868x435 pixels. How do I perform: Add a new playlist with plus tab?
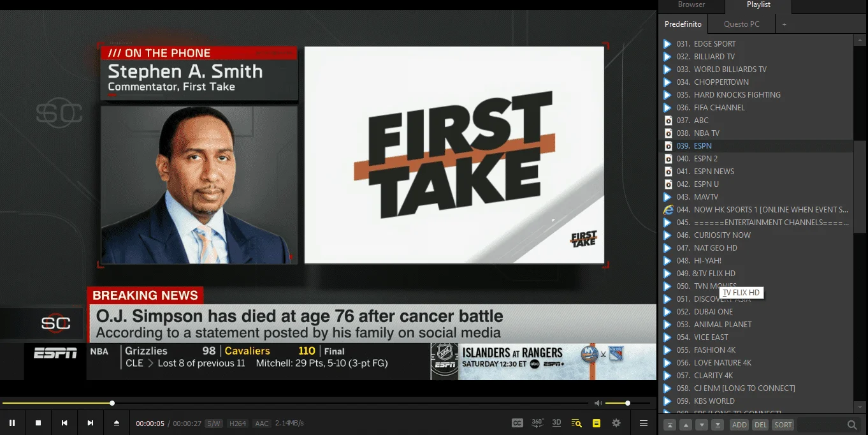(x=785, y=24)
